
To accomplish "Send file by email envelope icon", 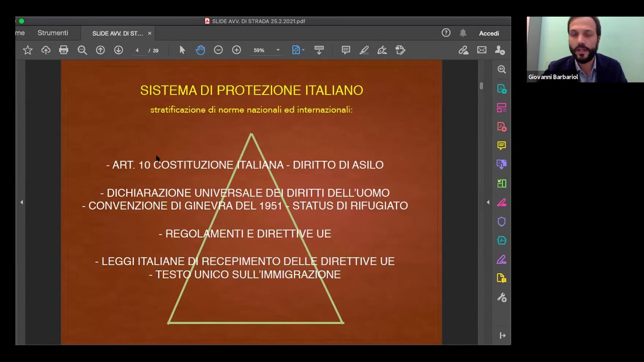I will coord(481,50).
